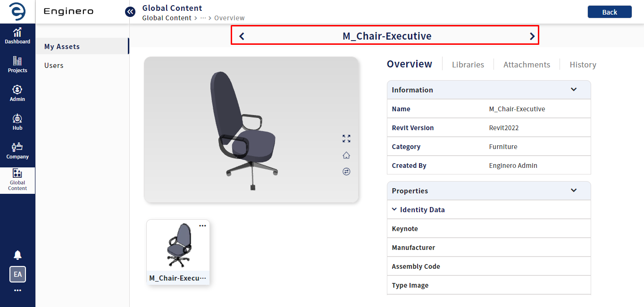Reset 3D view with home icon
This screenshot has width=644, height=307.
[x=346, y=155]
